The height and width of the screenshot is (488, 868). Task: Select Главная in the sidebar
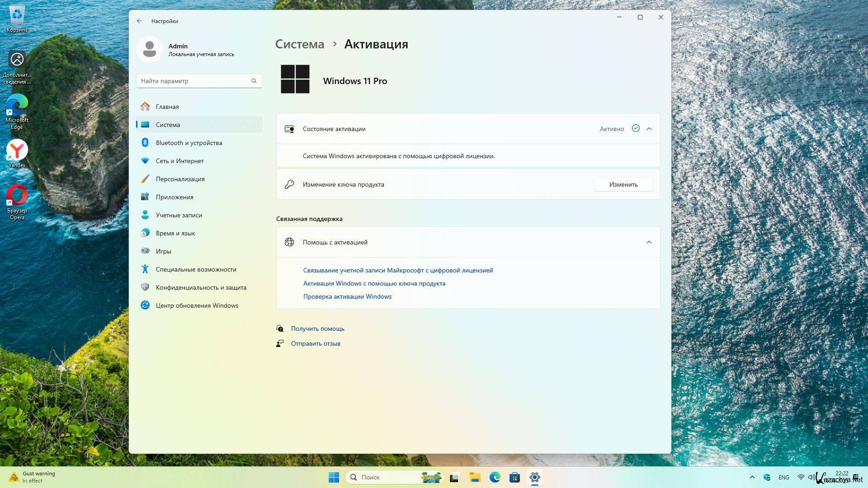tap(167, 107)
